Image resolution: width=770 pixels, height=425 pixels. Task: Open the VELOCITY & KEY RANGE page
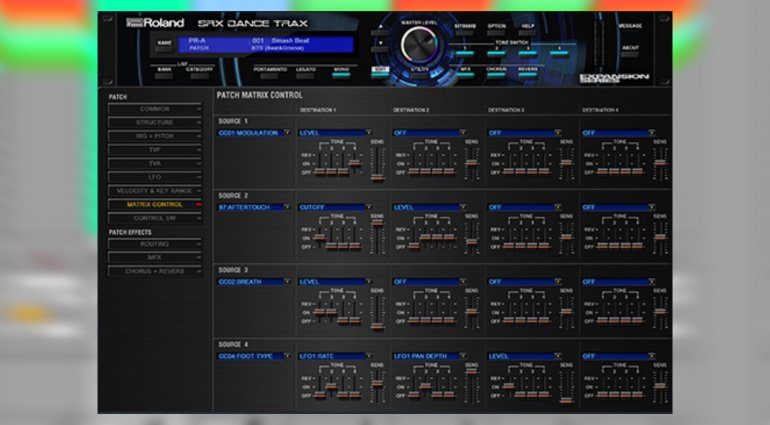pos(155,191)
